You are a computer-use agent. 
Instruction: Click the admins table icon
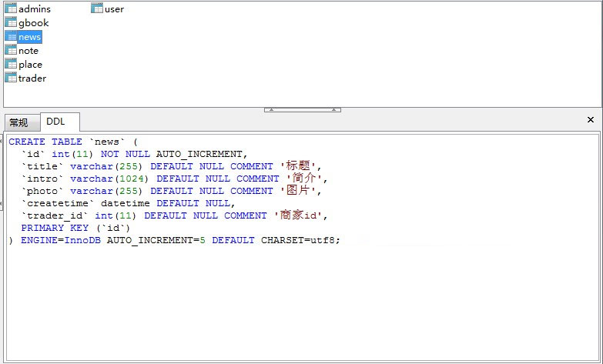(x=11, y=9)
